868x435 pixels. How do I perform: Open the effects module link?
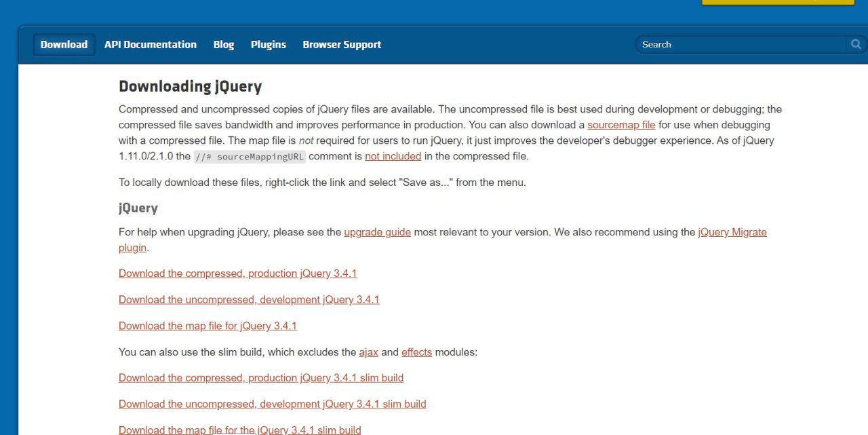(416, 352)
